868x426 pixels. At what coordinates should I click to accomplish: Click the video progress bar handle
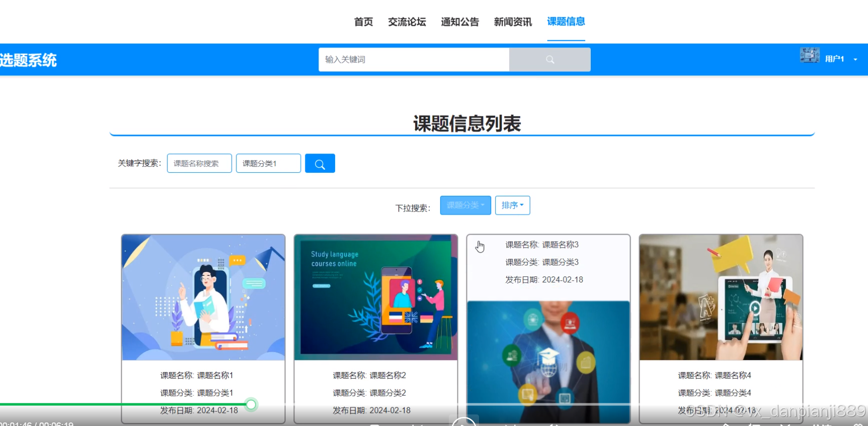(251, 404)
